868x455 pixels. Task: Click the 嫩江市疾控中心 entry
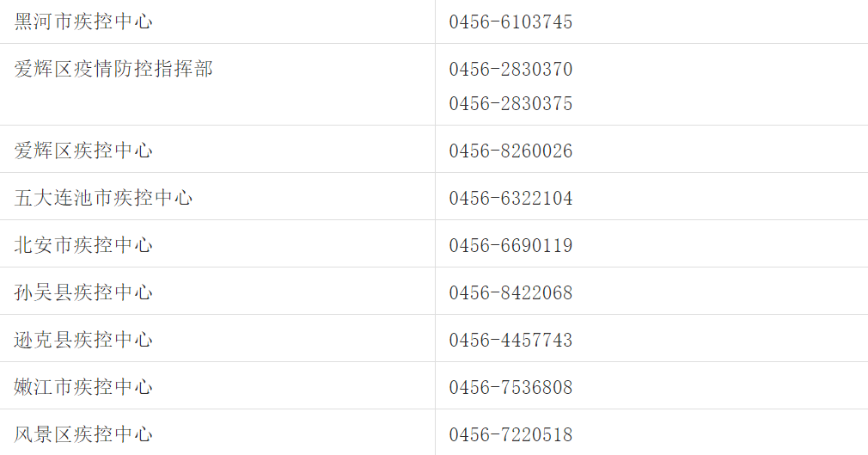click(x=83, y=387)
